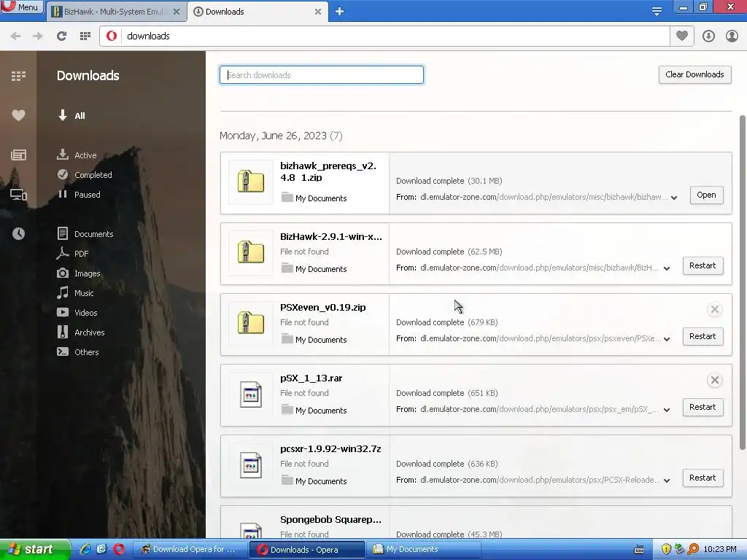
Task: Restart the PSXeven_v0.19.zip download
Action: click(703, 336)
